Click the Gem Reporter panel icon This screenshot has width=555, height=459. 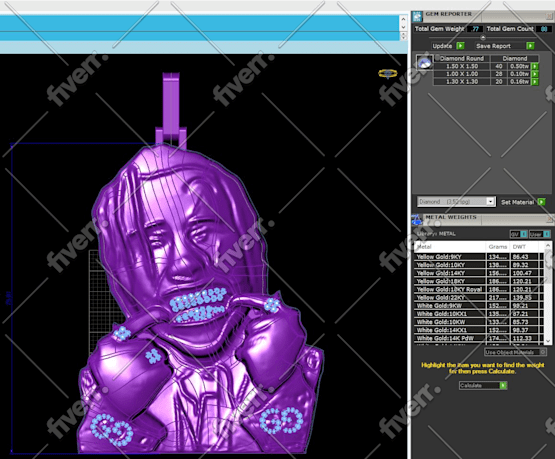pos(418,16)
